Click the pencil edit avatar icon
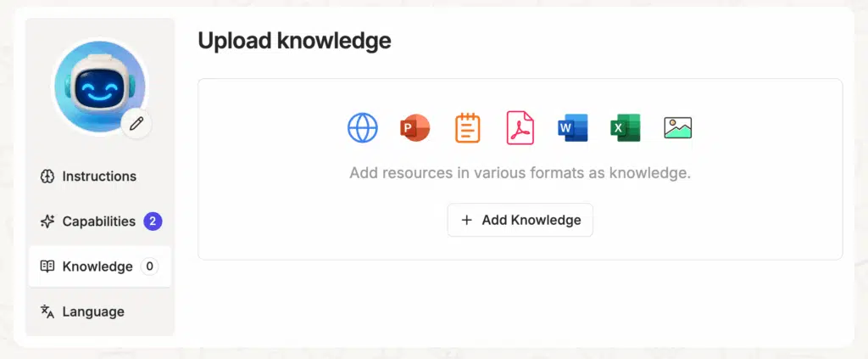This screenshot has height=359, width=868. 136,124
